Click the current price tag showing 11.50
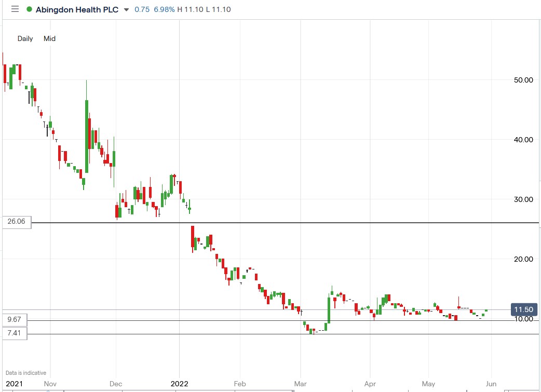The width and height of the screenshot is (541, 392). click(x=523, y=309)
